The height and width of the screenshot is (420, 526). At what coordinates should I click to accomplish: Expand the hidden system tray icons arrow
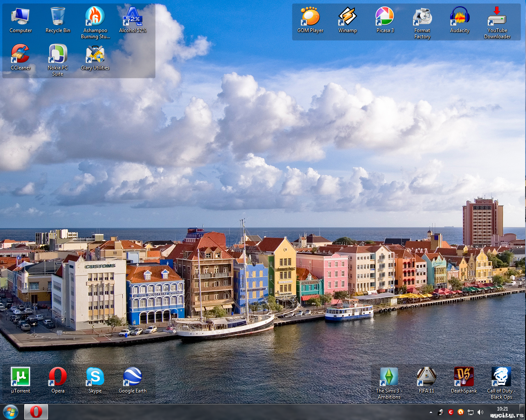click(x=431, y=412)
